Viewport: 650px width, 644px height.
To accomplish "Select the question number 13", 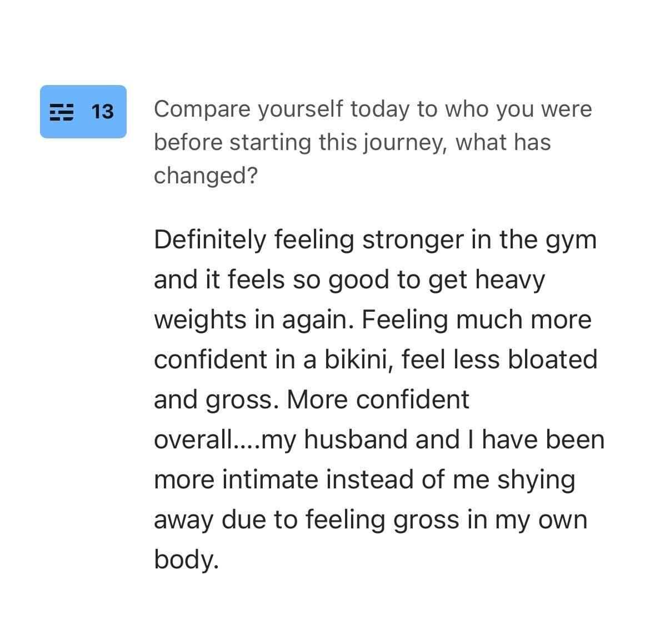I will tap(102, 112).
